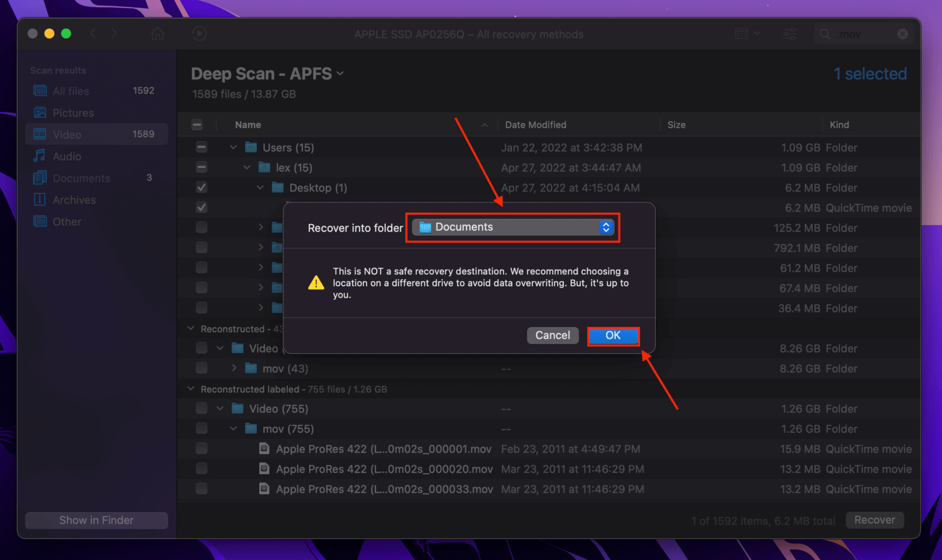Screen dimensions: 942x560
Task: Select All files in the sidebar
Action: (96, 91)
